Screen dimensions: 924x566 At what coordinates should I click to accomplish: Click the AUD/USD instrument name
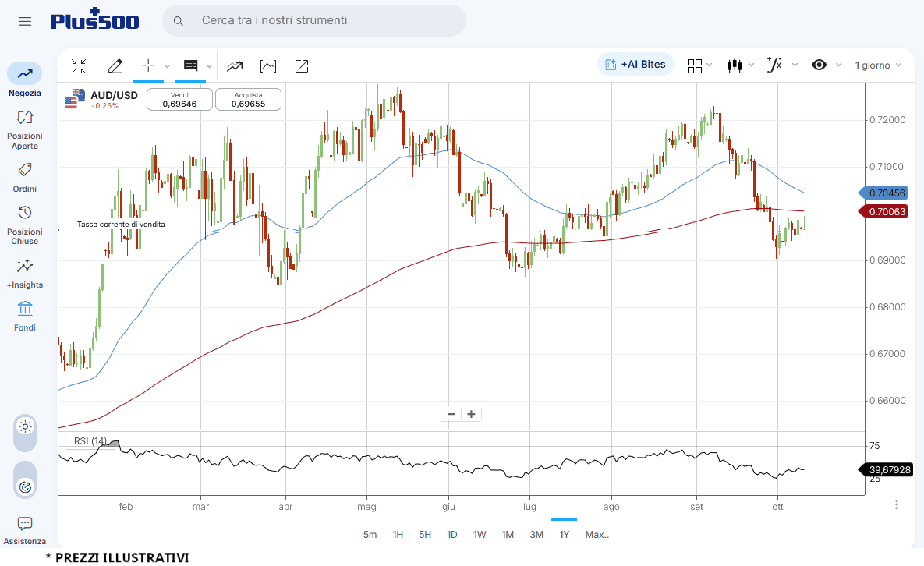click(x=115, y=95)
